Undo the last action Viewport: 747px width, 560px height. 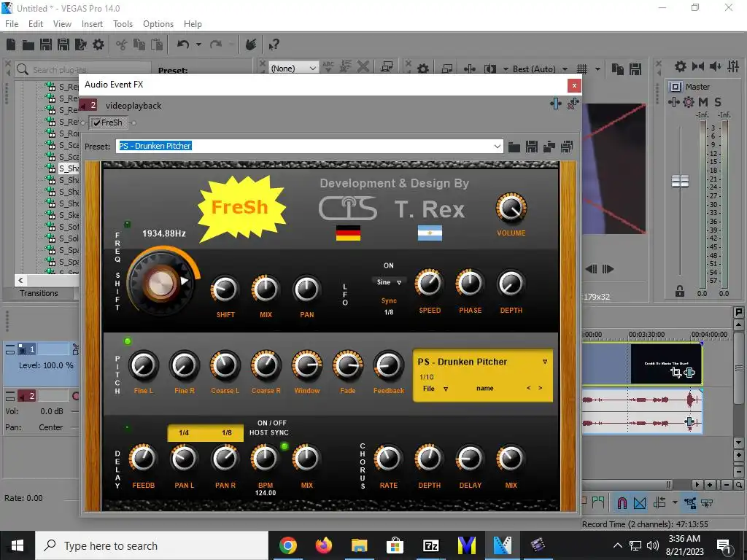(183, 44)
